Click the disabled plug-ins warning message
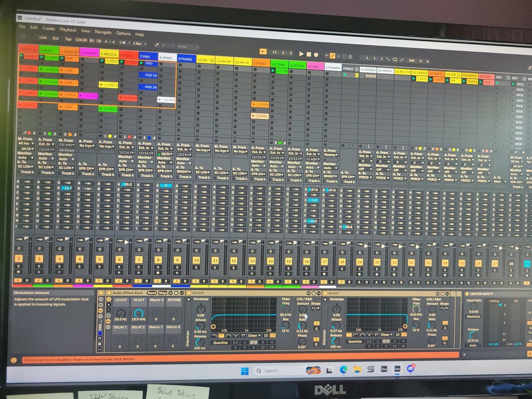 [x=79, y=359]
